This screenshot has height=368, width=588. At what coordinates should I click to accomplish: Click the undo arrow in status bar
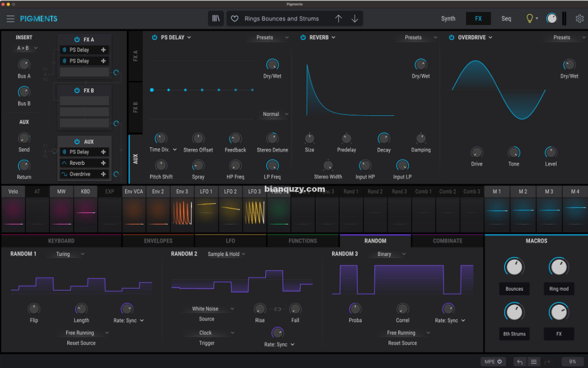point(519,362)
